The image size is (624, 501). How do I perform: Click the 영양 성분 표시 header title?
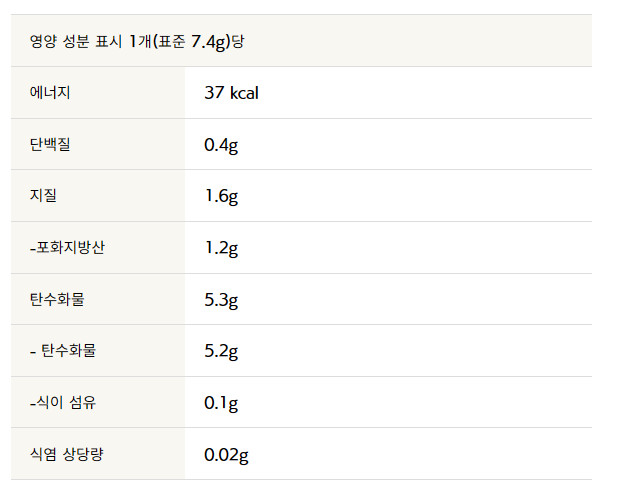76,41
